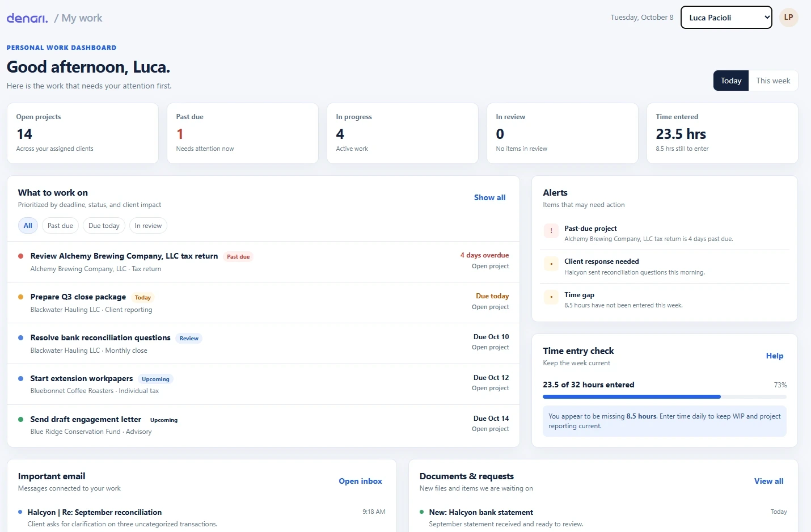This screenshot has height=532, width=811.
Task: Open Resolve bank reconciliation questions task
Action: [x=263, y=344]
